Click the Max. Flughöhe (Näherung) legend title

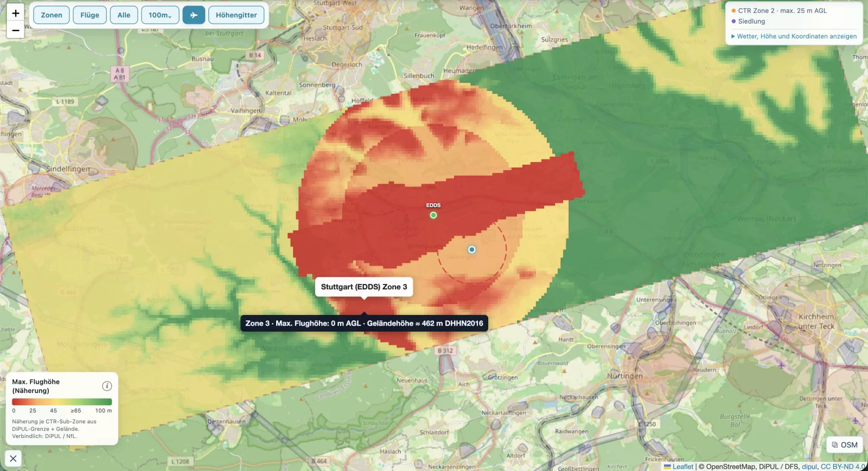click(36, 386)
